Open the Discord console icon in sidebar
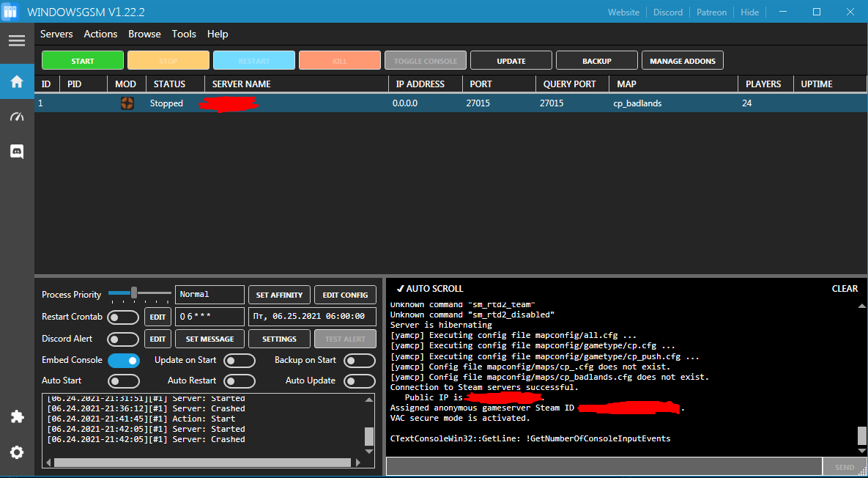This screenshot has height=478, width=868. coord(16,152)
